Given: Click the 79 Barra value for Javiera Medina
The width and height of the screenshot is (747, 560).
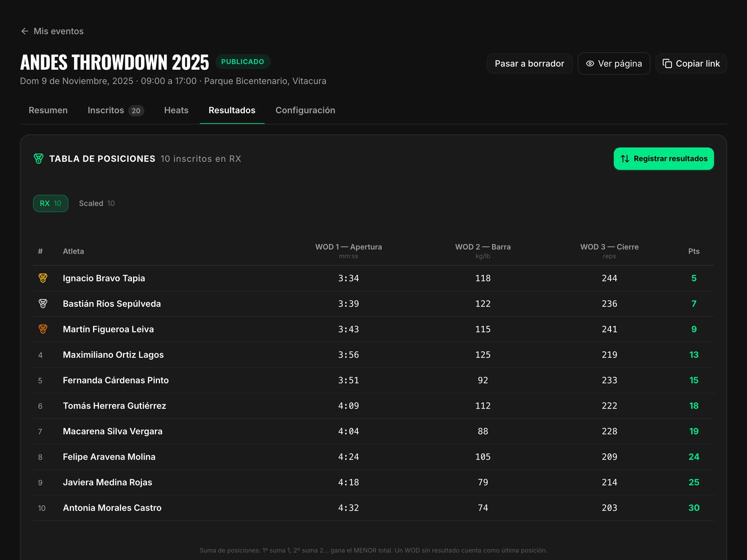Looking at the screenshot, I should point(482,482).
